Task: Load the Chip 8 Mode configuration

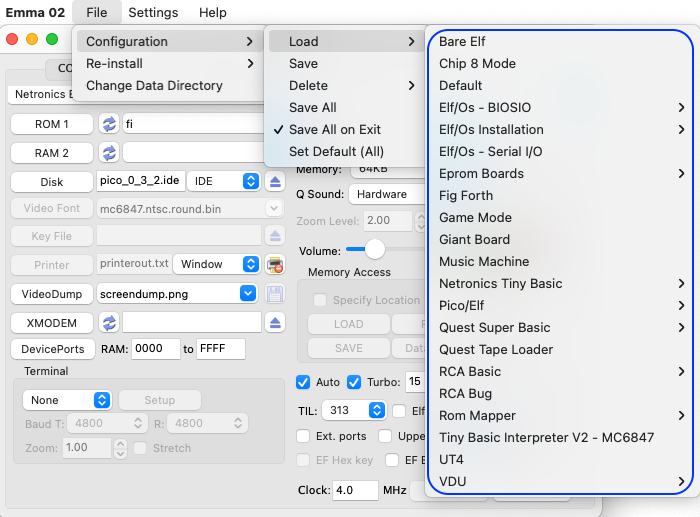Action: click(x=561, y=63)
